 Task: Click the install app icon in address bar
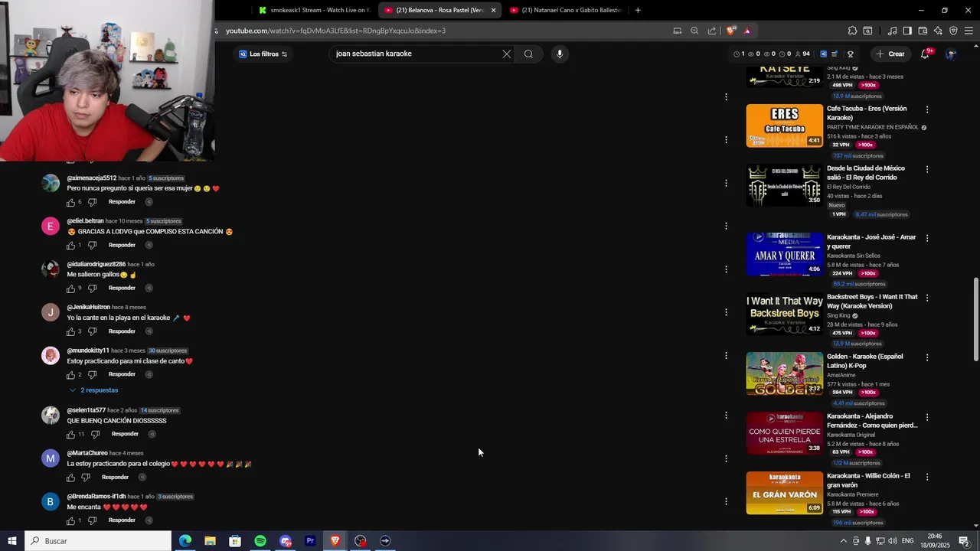pos(677,31)
